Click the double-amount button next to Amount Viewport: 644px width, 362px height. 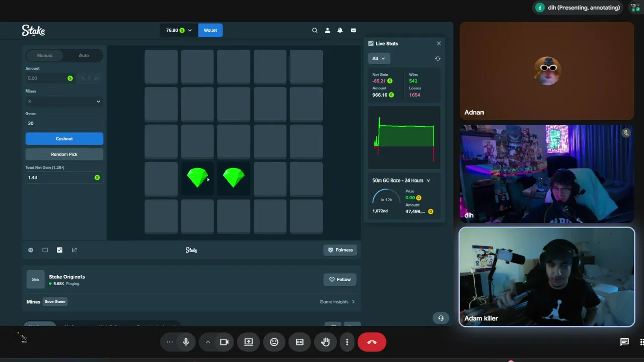pyautogui.click(x=96, y=78)
